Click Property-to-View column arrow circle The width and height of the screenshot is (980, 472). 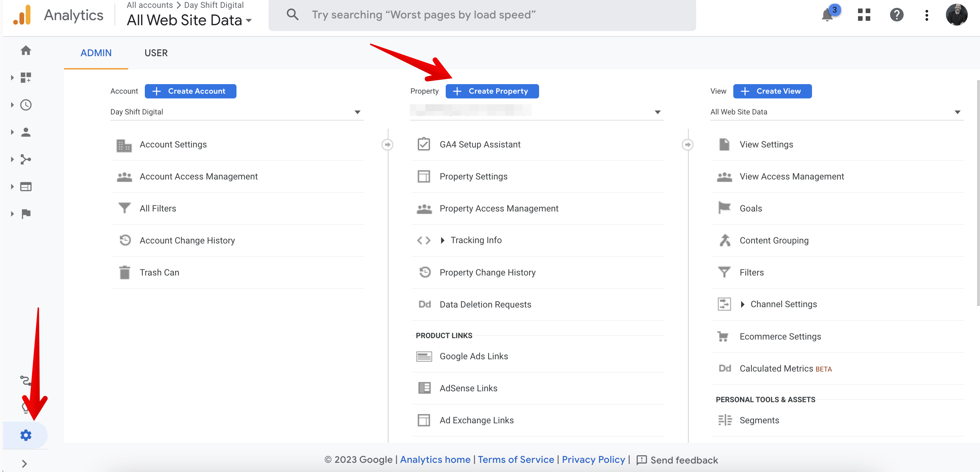(x=687, y=144)
